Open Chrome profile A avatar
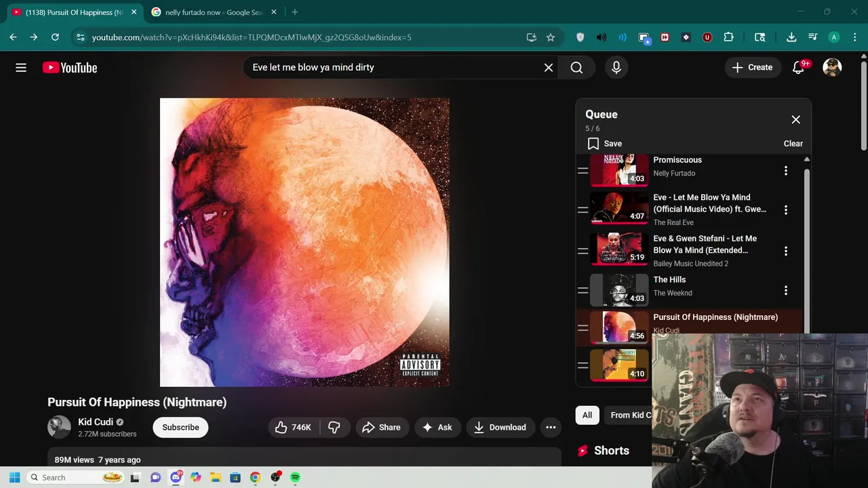Image resolution: width=868 pixels, height=488 pixels. [834, 37]
